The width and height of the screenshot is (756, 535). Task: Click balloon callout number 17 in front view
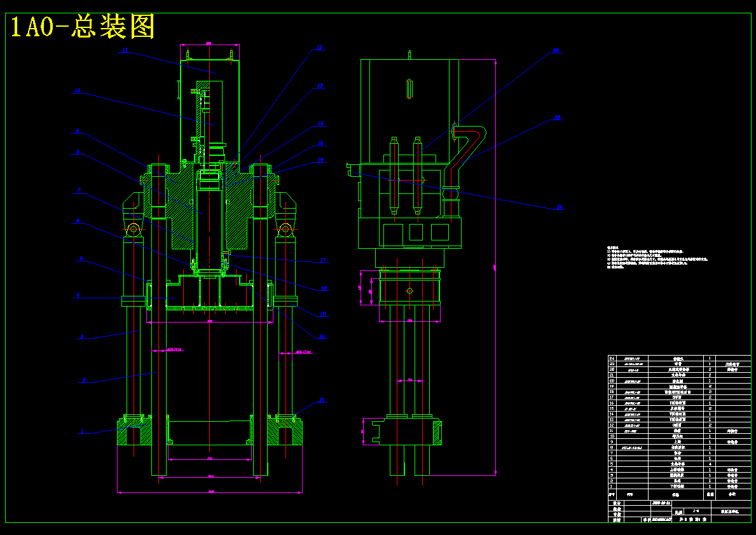tap(323, 261)
